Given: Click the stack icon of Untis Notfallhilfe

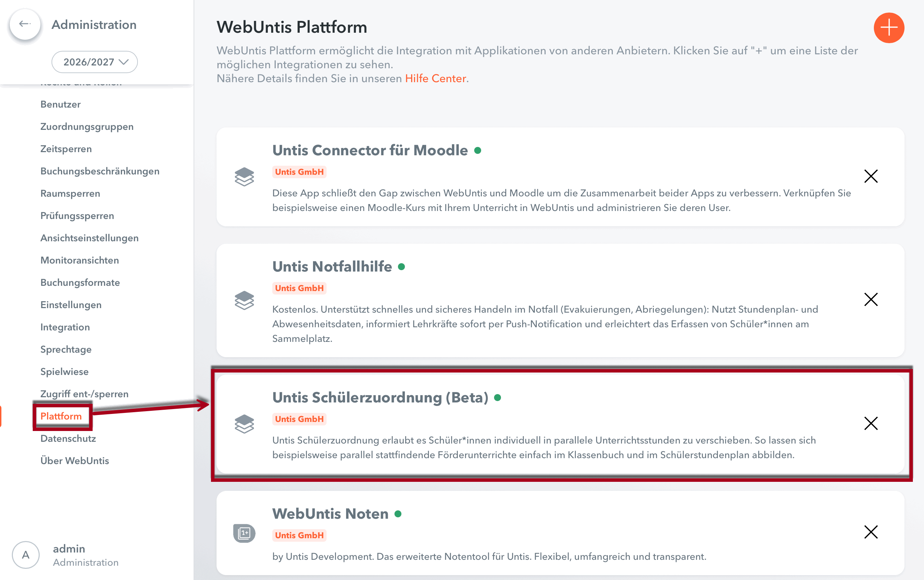Looking at the screenshot, I should click(244, 300).
